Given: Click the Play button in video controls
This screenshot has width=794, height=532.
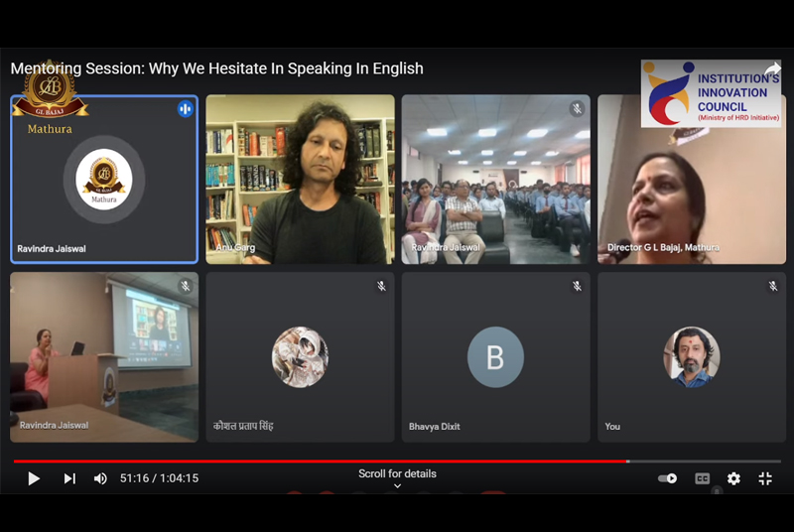Looking at the screenshot, I should pos(34,478).
